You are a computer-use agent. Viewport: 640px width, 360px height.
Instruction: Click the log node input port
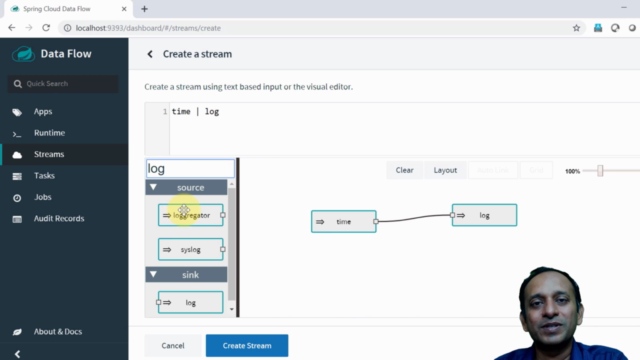[x=452, y=215]
